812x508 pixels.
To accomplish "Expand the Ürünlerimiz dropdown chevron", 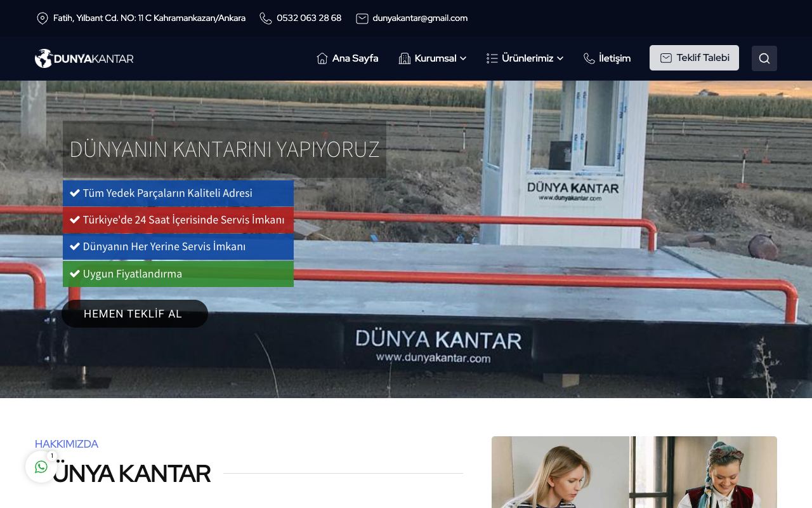I will pyautogui.click(x=560, y=58).
